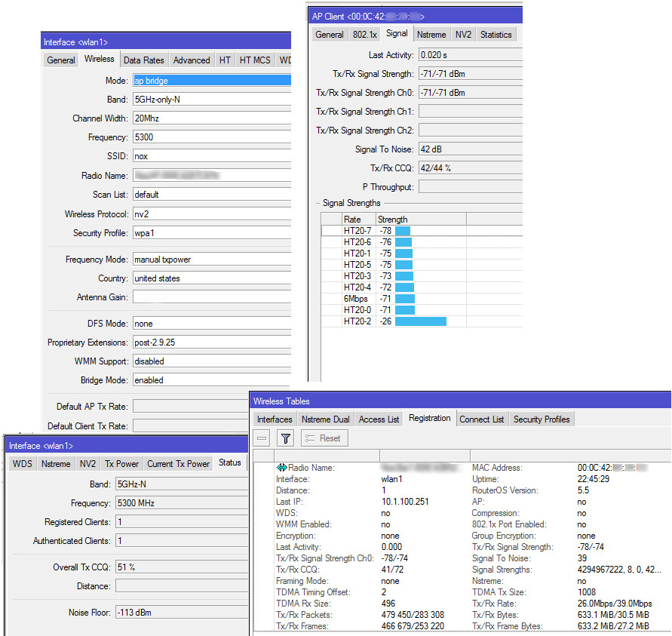Open the Access List tab
Screen dimensions: 672x636
pos(379,419)
